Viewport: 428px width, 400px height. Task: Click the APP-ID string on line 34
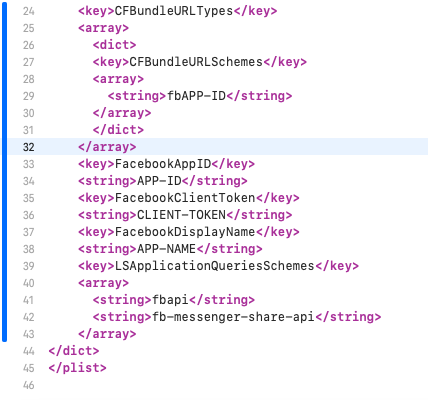[159, 181]
